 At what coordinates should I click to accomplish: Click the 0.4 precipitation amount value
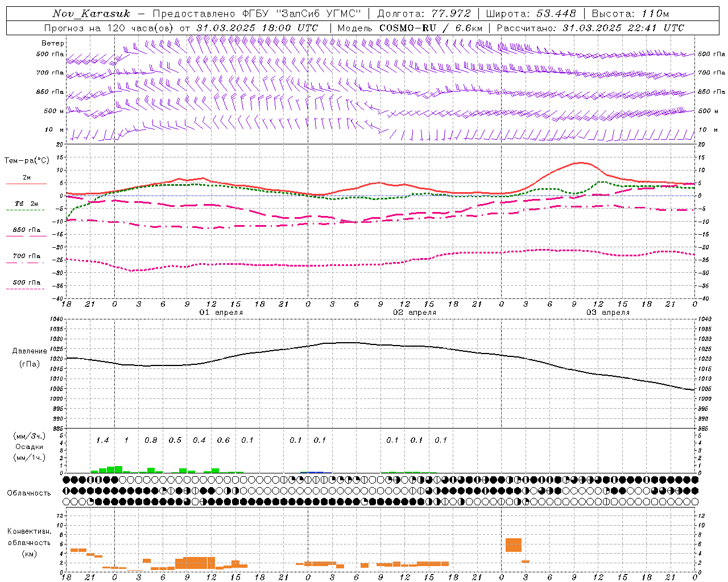199,440
